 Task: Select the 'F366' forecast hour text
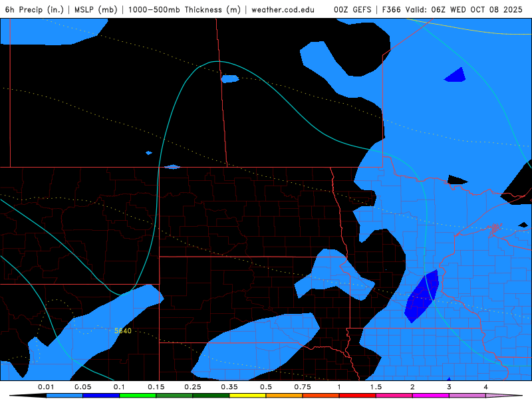click(392, 9)
